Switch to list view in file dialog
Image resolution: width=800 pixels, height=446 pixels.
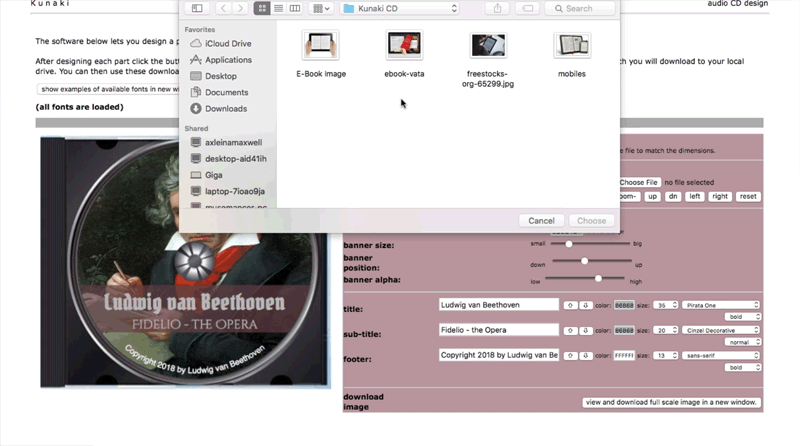[x=278, y=8]
